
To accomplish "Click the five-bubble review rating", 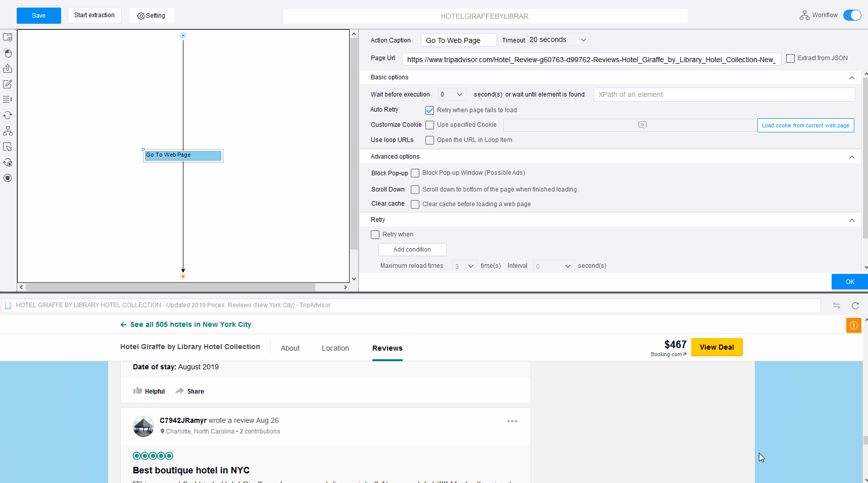I will click(153, 456).
